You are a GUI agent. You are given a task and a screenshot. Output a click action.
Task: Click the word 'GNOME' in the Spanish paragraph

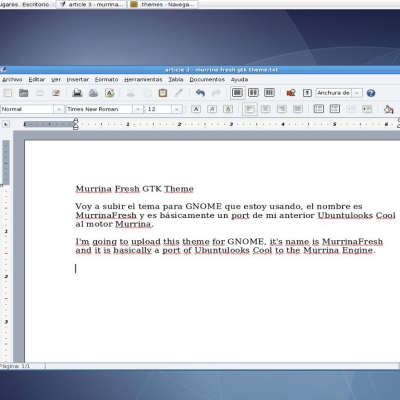(203, 206)
